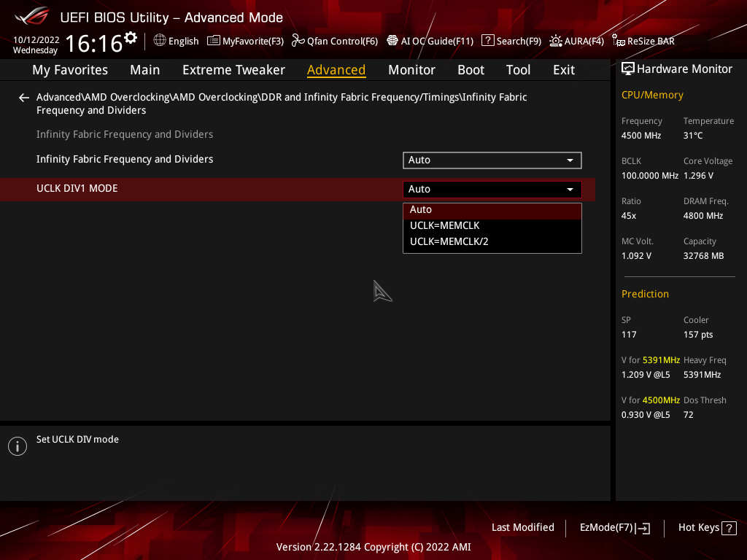The width and height of the screenshot is (747, 560).
Task: Click the 16:16 clock display
Action: [x=94, y=44]
